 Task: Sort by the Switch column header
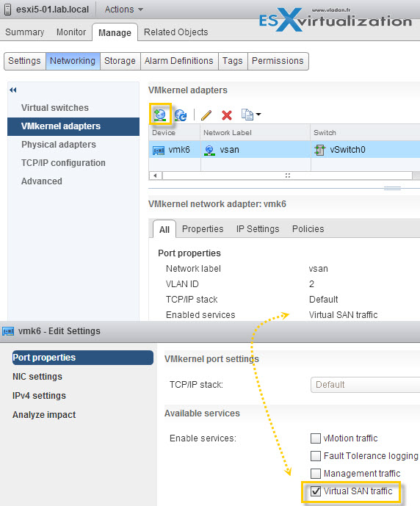pyautogui.click(x=365, y=133)
